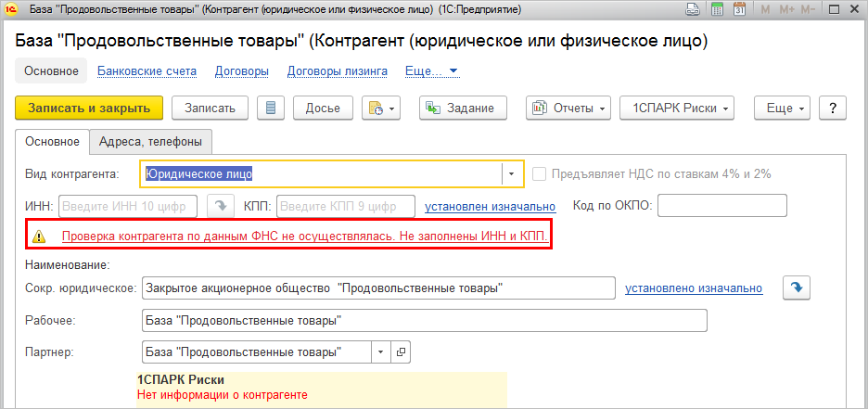868x409 pixels.
Task: Expand the 1СПАРК Риски dropdown
Action: click(677, 108)
